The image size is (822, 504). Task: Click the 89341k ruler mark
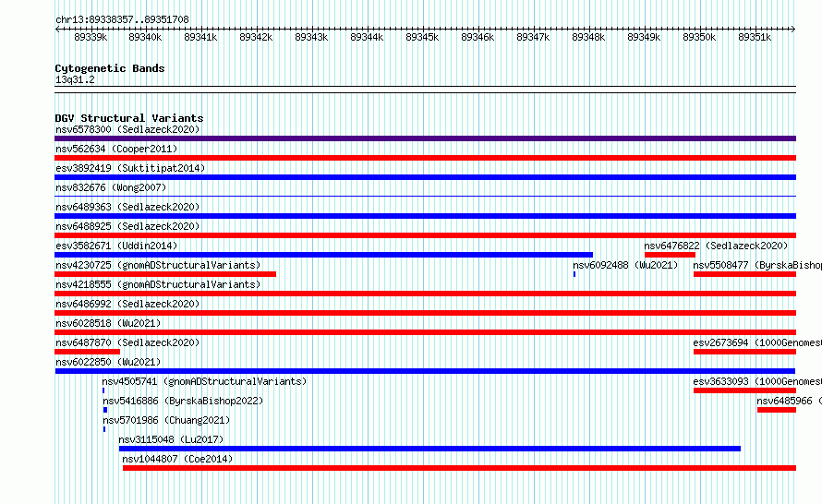coord(200,37)
